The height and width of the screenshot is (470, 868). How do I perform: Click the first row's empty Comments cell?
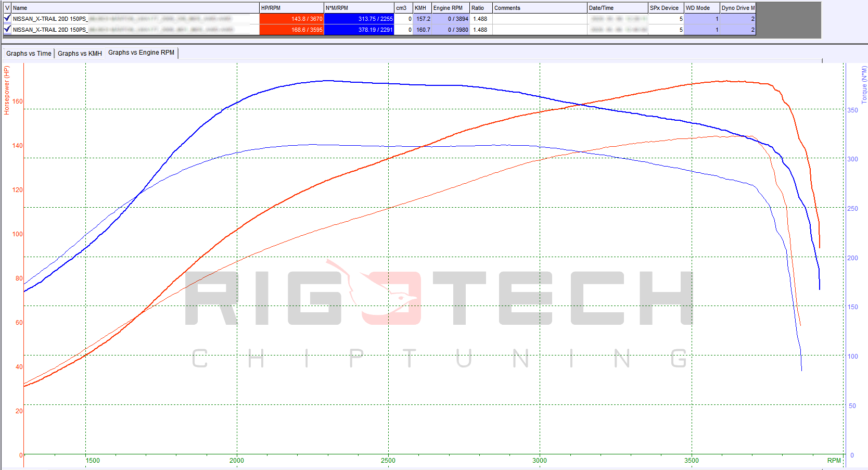pyautogui.click(x=540, y=19)
